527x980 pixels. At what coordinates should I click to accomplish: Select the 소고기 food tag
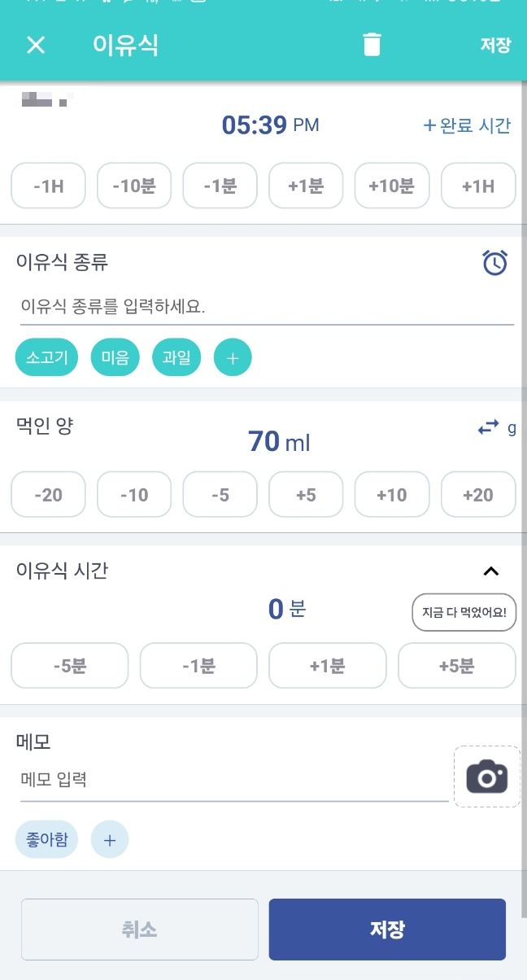(x=46, y=357)
